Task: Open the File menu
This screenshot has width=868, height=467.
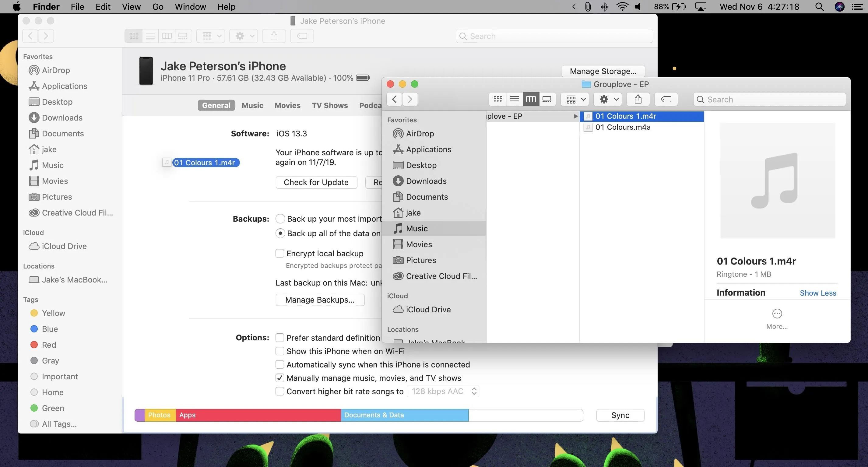Action: 77,7
